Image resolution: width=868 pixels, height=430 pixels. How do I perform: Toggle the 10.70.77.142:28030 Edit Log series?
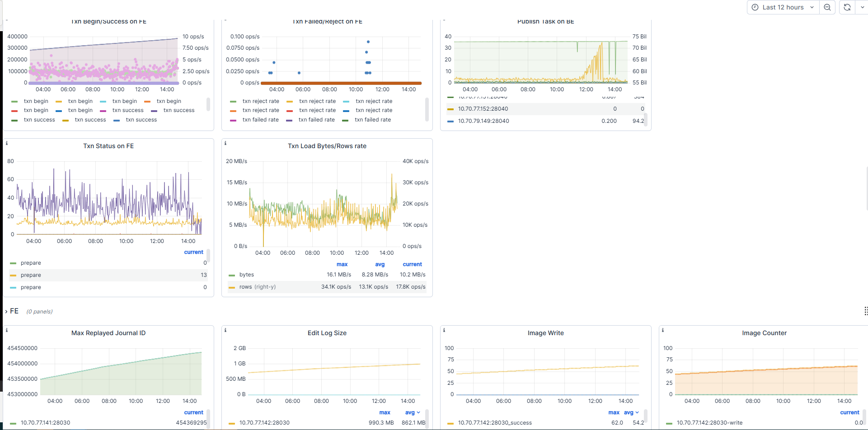(x=264, y=423)
